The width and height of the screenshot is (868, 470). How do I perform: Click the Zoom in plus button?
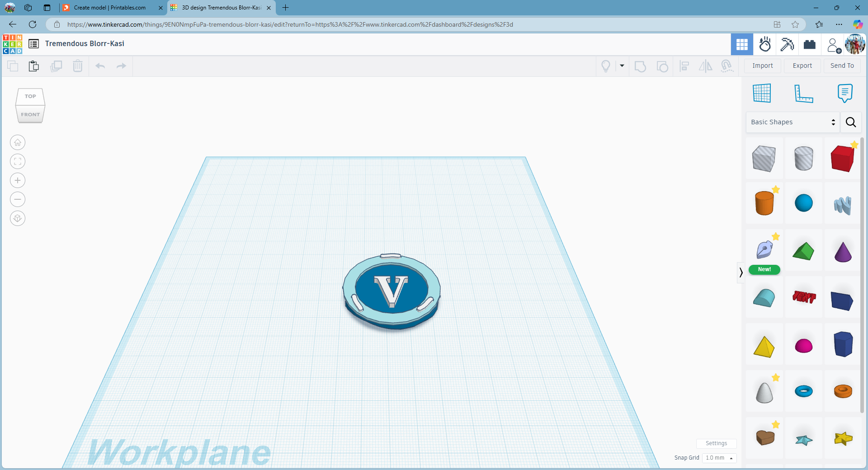click(18, 180)
